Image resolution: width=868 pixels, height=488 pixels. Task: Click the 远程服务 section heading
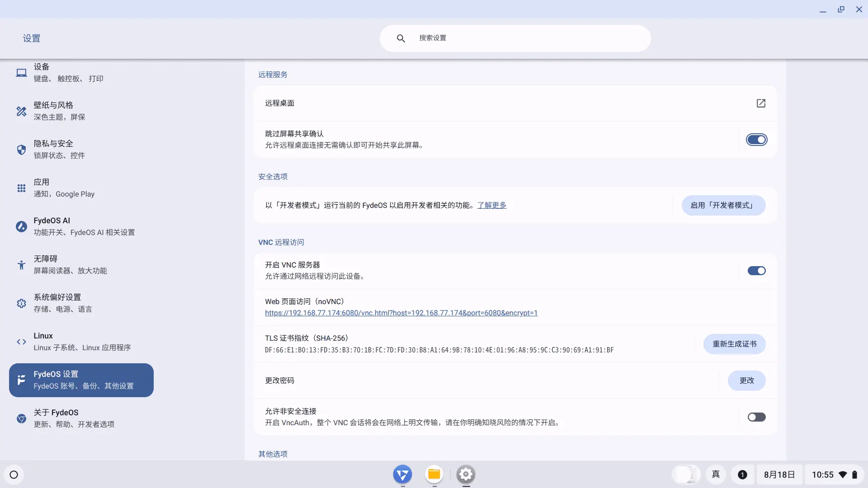point(273,75)
